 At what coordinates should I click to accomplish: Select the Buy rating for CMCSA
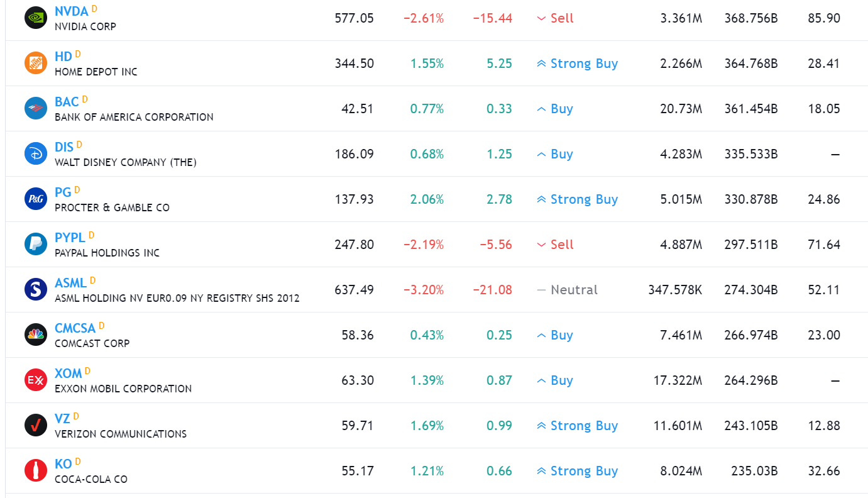tap(554, 335)
